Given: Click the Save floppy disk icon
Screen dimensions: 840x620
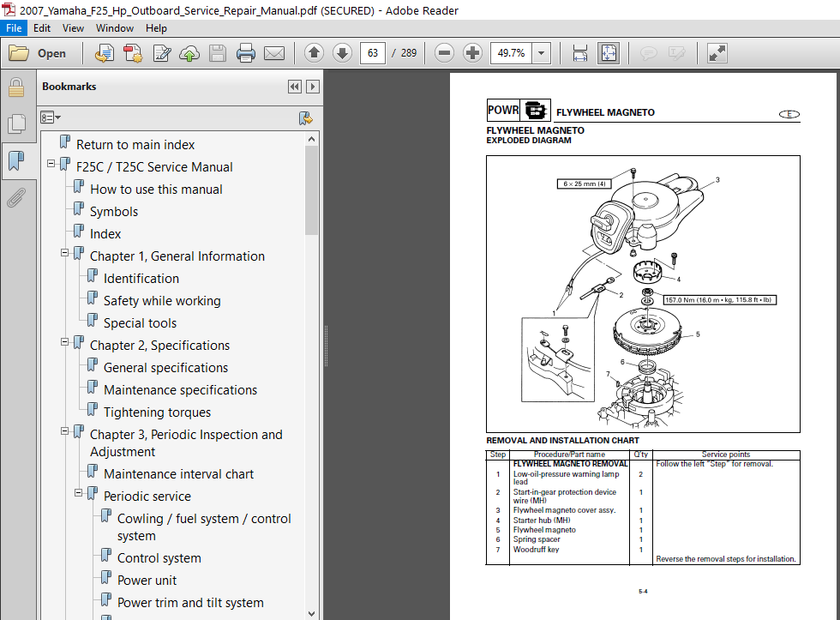Looking at the screenshot, I should click(x=218, y=53).
